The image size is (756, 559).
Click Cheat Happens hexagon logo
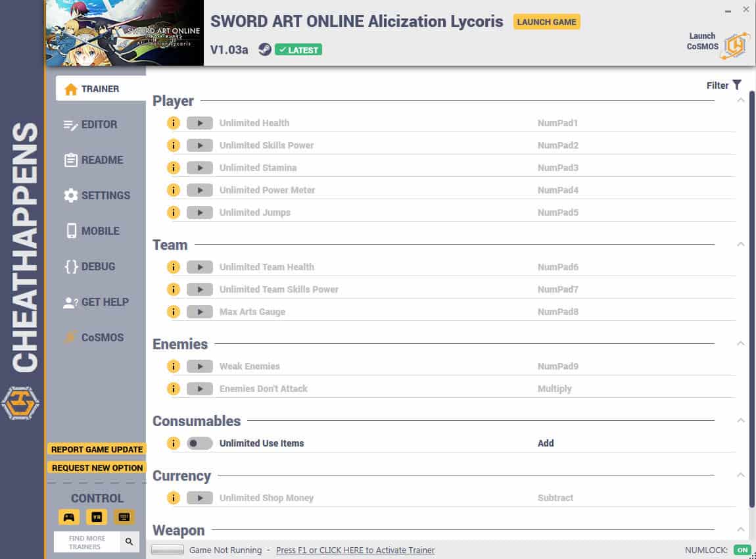click(20, 402)
